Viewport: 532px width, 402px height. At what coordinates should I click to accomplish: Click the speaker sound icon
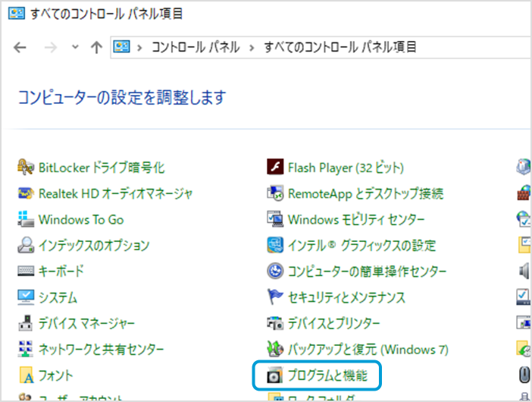tap(524, 272)
